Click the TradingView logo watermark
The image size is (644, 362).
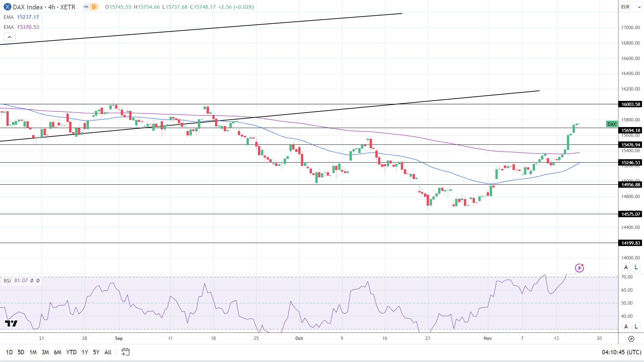point(11,323)
